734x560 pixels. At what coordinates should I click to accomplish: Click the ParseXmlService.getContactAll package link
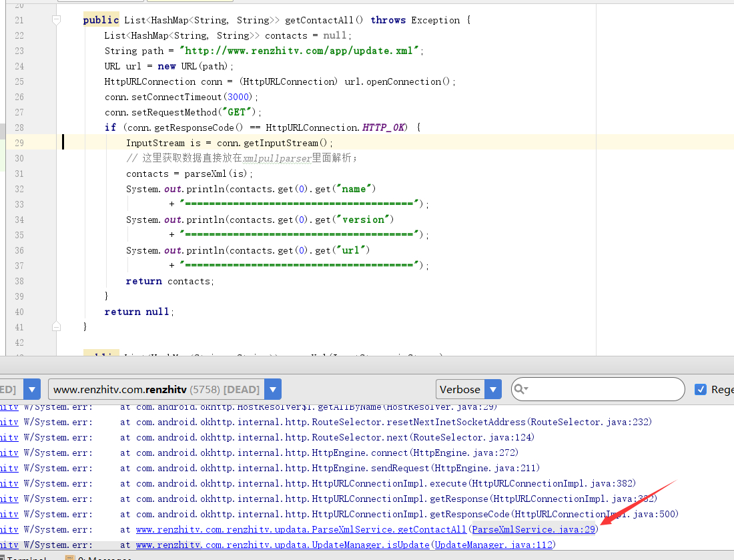click(x=301, y=530)
